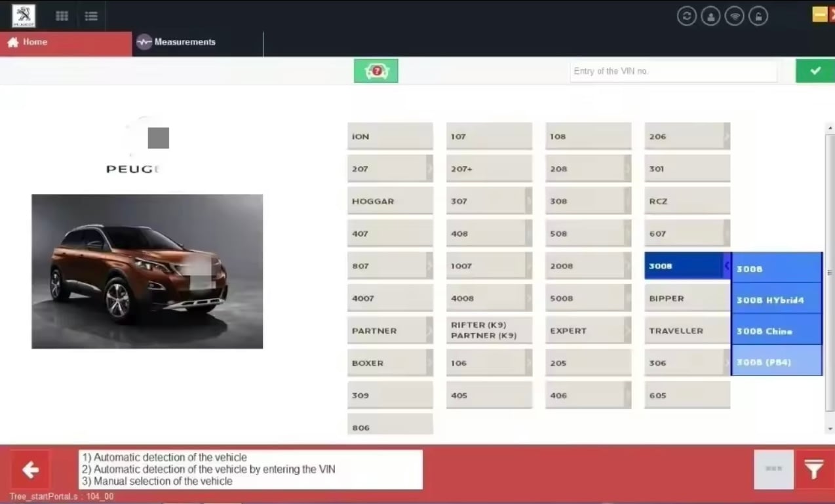The width and height of the screenshot is (835, 504).
Task: Click the scrollbar down arrow
Action: coord(830,429)
